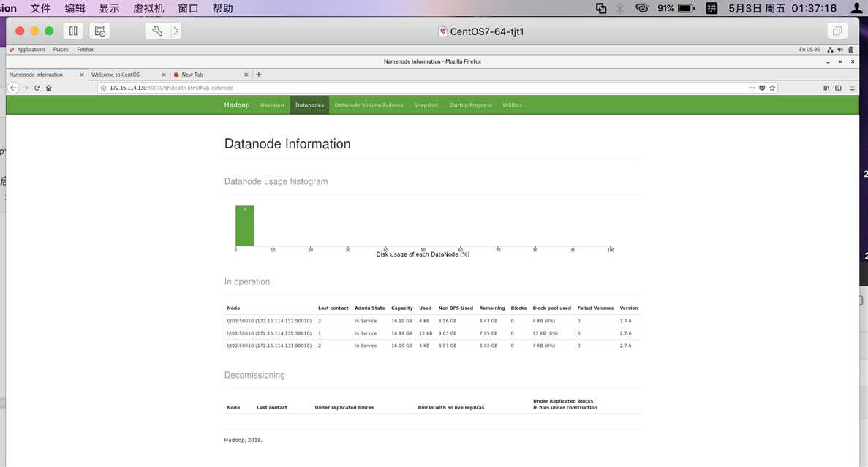Open macOS 显示 menu
The width and height of the screenshot is (868, 467).
pyautogui.click(x=109, y=8)
